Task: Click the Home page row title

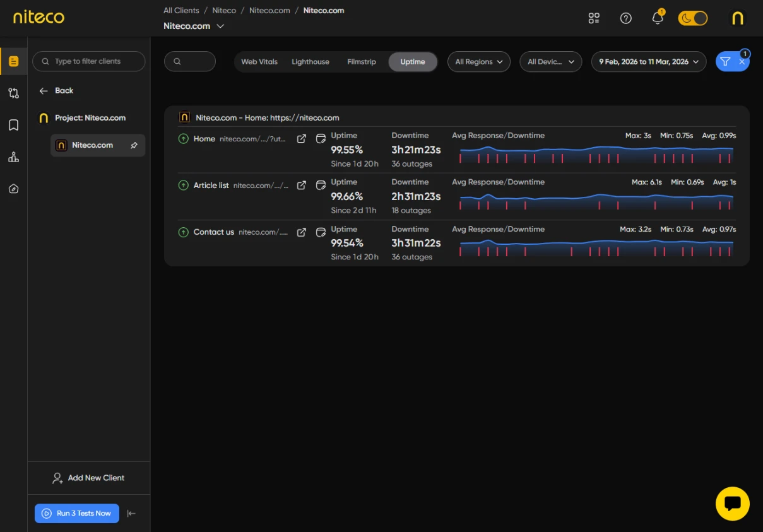Action: coord(204,139)
